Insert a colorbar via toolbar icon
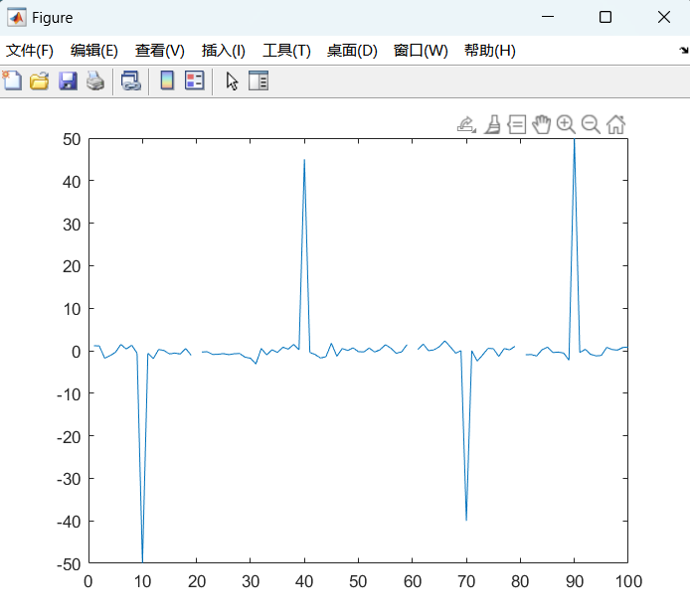The image size is (690, 616). point(167,80)
